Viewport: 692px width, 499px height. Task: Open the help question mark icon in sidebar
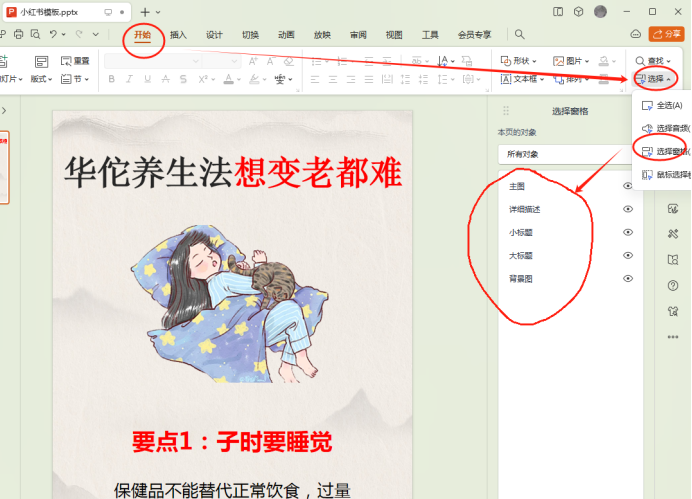672,286
